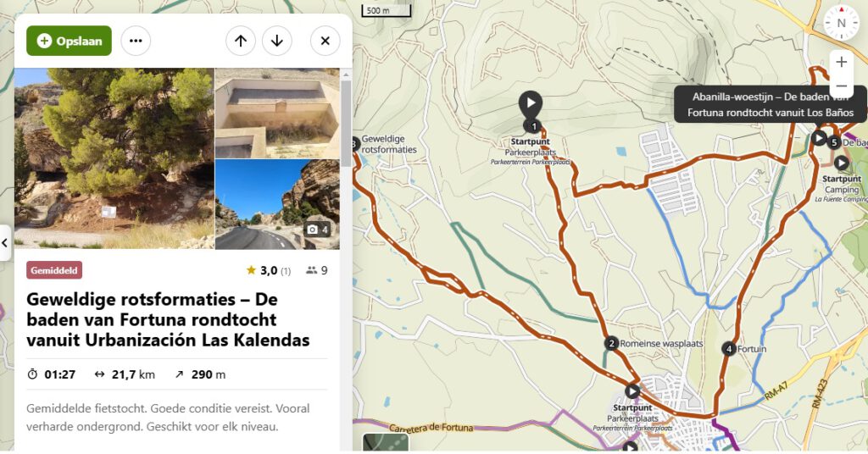View all photos via camera count badge
Viewport: 868px width, 454px height.
[317, 230]
